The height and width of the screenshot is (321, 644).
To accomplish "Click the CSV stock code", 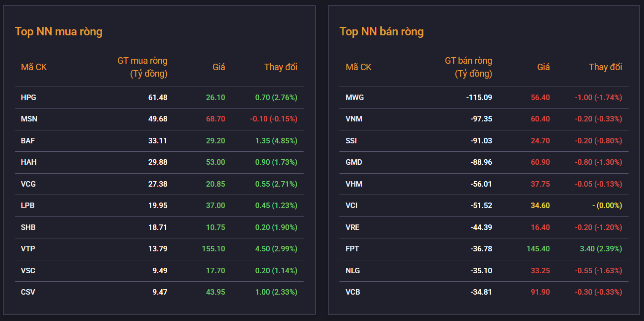I will 28,292.
